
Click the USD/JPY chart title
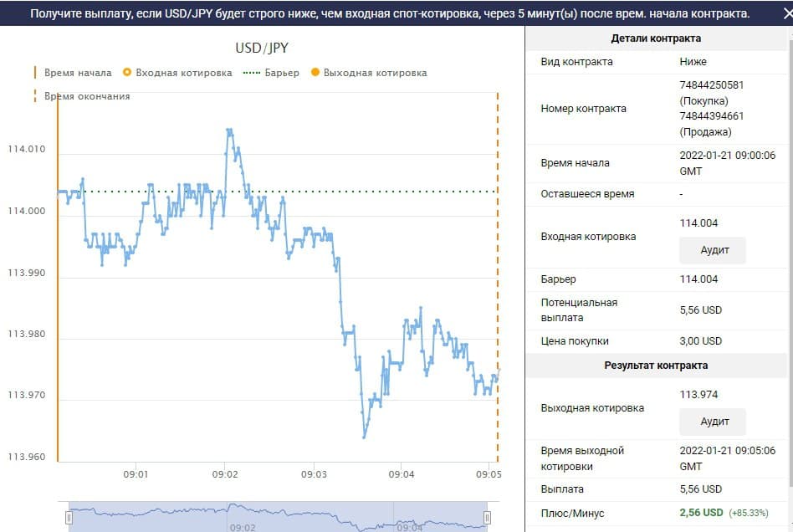coord(262,48)
